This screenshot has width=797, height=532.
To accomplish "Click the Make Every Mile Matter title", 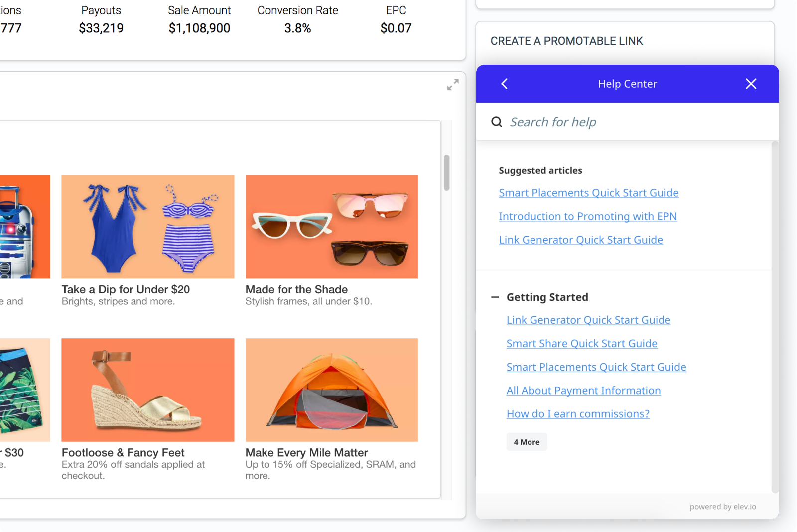I will tap(306, 452).
